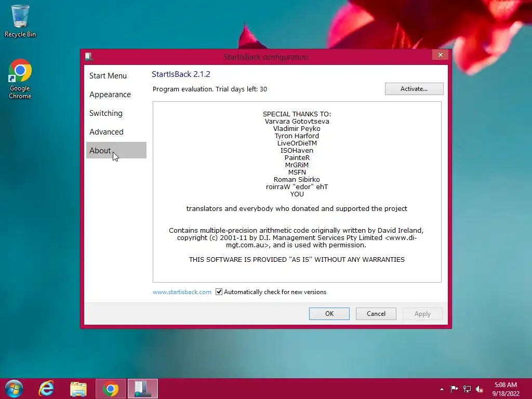Click the LiveOrDieTM credit line
The height and width of the screenshot is (399, 532).
(297, 143)
